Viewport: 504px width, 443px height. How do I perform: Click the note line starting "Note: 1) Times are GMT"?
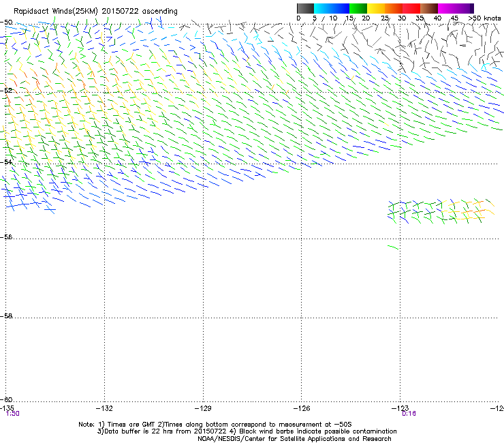click(215, 425)
